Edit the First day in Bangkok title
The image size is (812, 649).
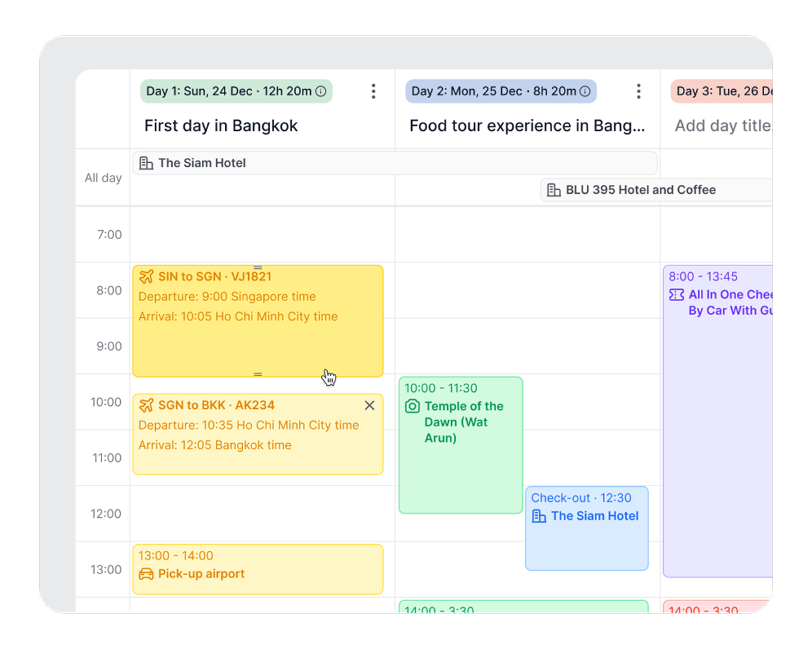tap(221, 126)
